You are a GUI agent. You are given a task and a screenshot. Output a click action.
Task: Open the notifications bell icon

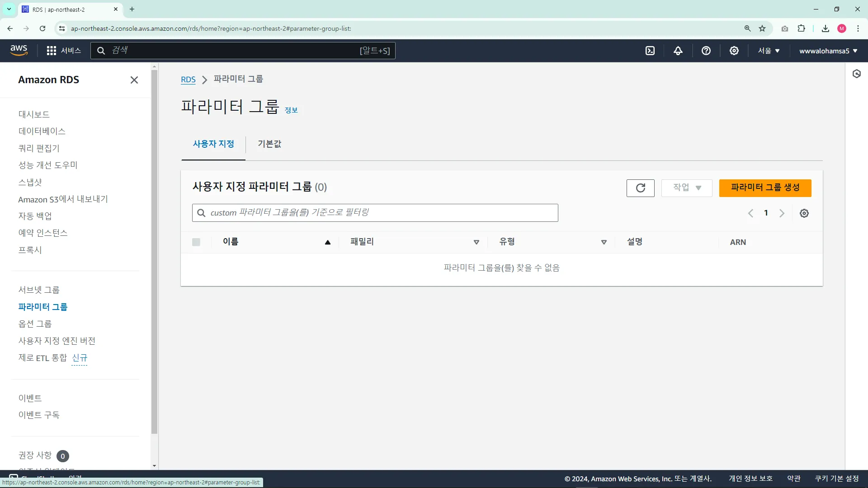click(x=678, y=51)
